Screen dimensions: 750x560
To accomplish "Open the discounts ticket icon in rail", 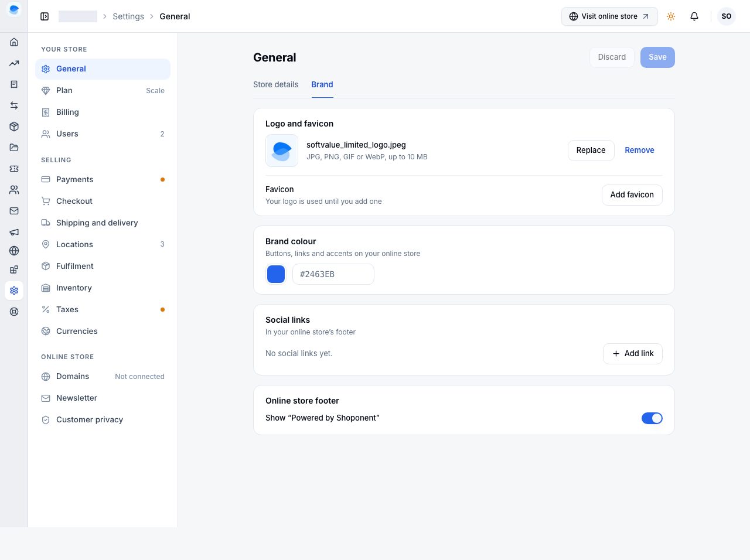I will [14, 169].
